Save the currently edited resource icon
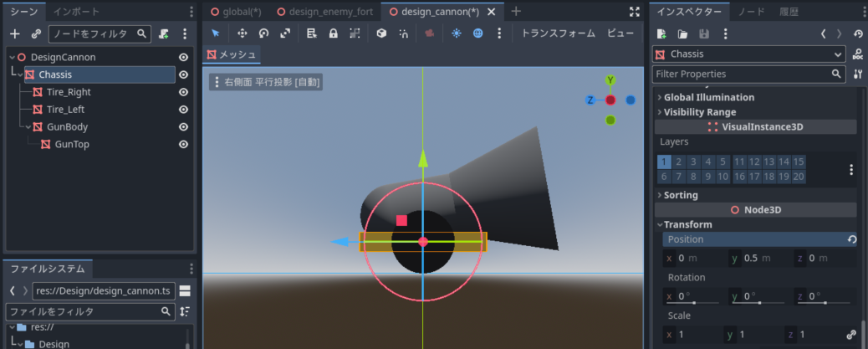This screenshot has height=349, width=868. [x=703, y=33]
